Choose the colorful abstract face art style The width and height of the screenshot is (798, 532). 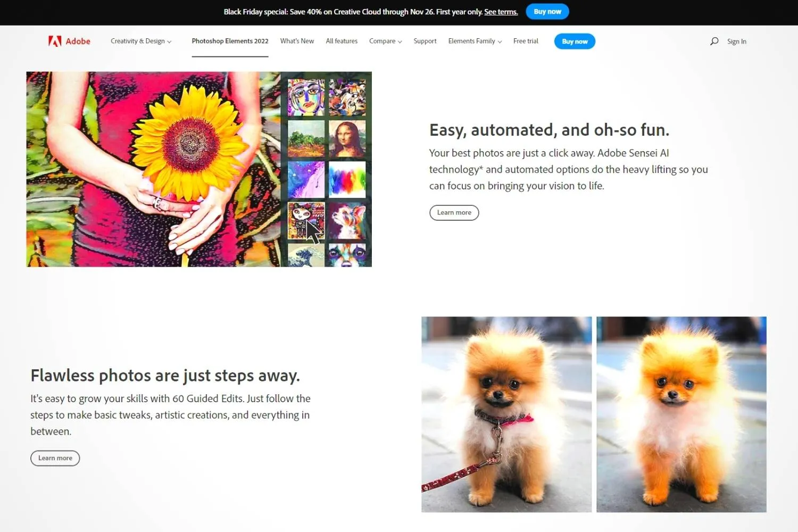point(306,97)
